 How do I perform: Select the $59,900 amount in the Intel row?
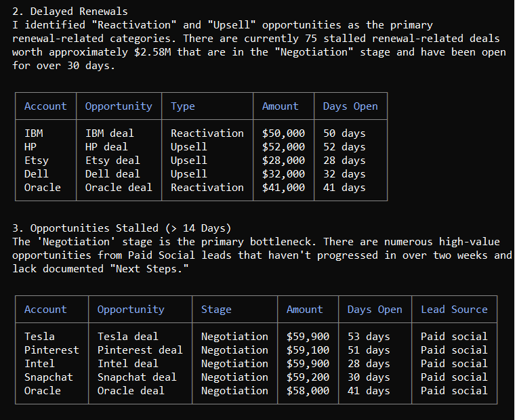pyautogui.click(x=308, y=364)
